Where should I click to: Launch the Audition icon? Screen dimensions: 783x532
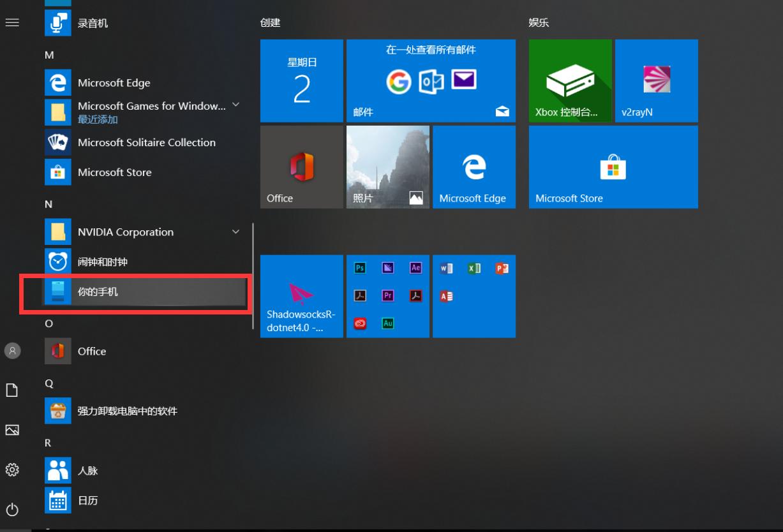387,323
